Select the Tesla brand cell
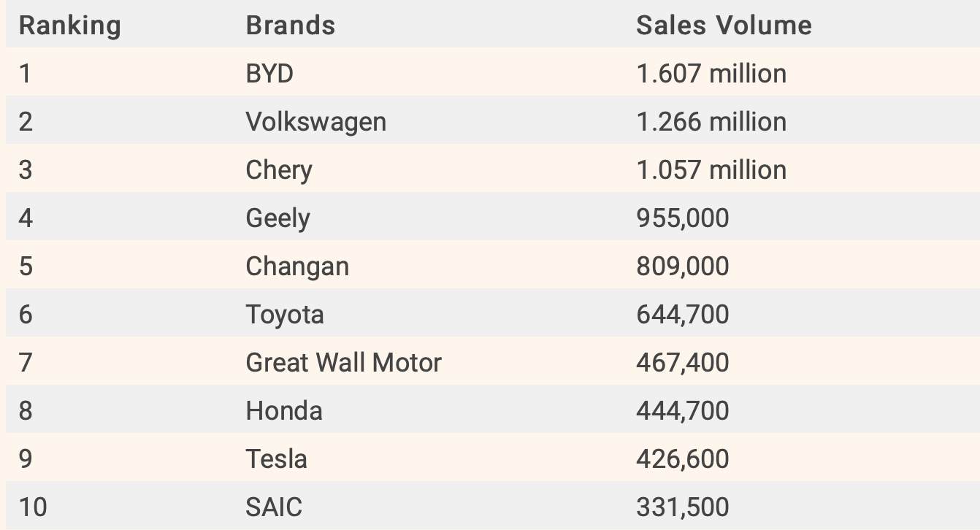The height and width of the screenshot is (530, 980). coord(276,459)
